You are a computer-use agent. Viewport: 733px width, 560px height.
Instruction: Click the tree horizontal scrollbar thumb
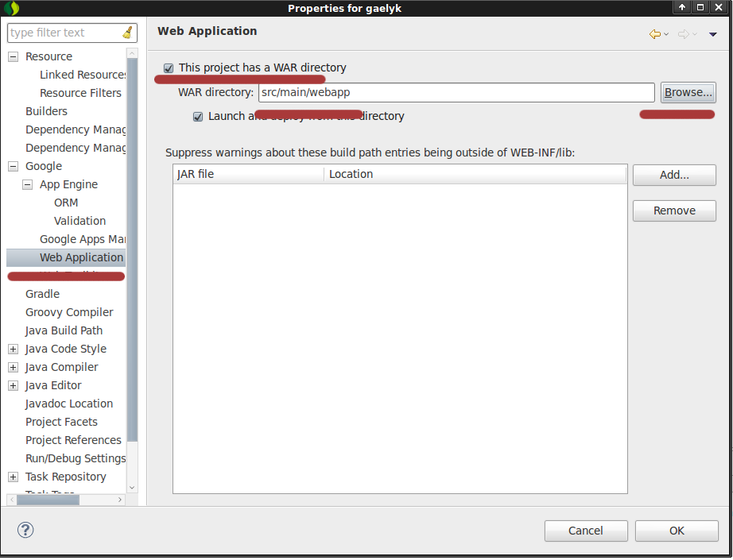48,500
